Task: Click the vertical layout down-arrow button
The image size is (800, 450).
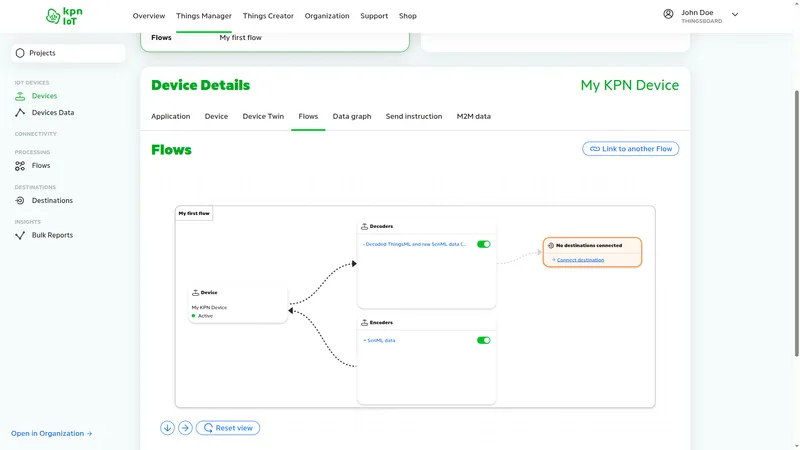Action: 167,428
